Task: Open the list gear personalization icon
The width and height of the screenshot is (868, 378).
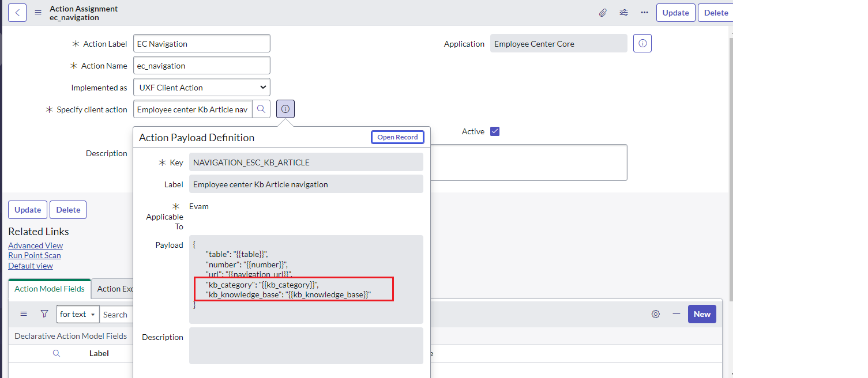Action: click(656, 314)
